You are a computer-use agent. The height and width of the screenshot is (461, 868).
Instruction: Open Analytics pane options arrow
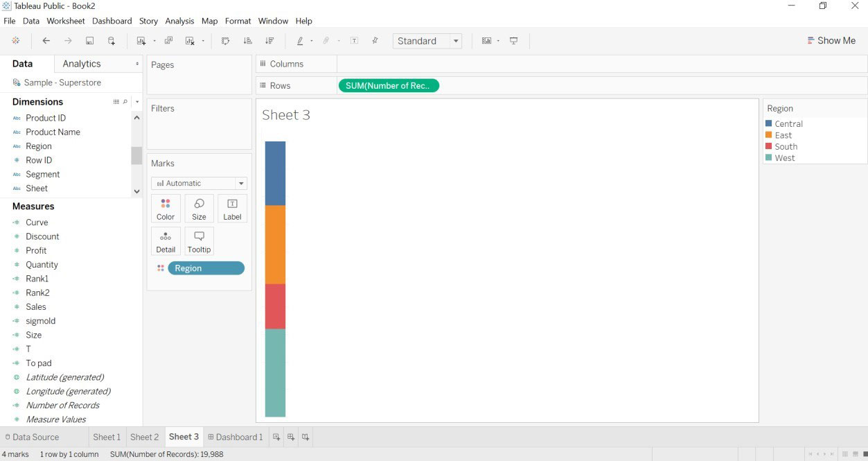coord(137,64)
